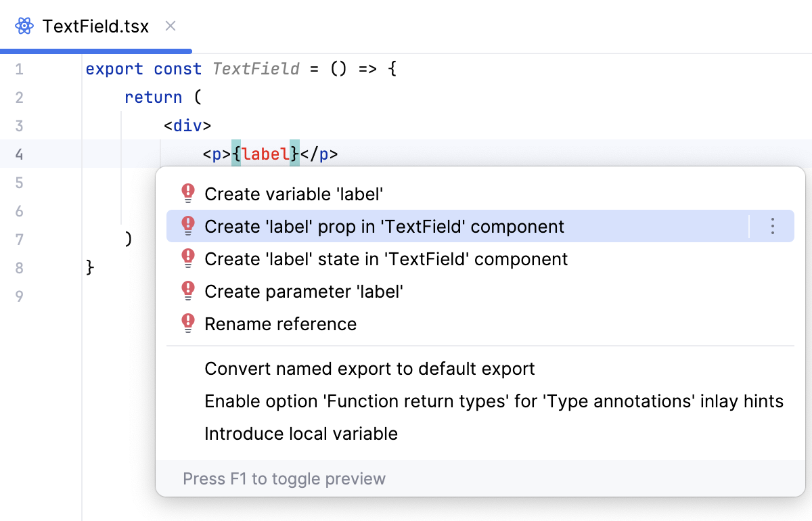Screen dimensions: 812x521
Task: Select Convert named export to default export
Action: coord(369,369)
